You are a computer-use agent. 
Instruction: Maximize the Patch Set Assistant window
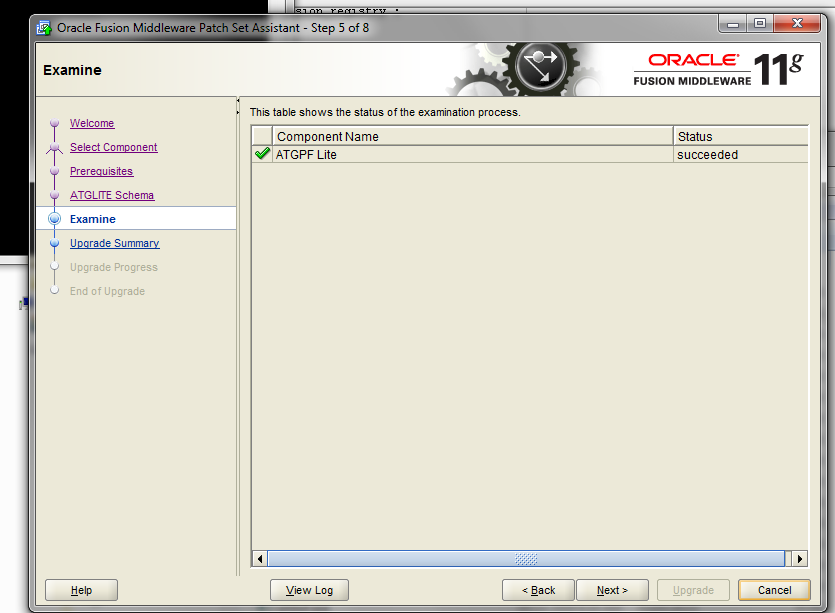point(760,24)
